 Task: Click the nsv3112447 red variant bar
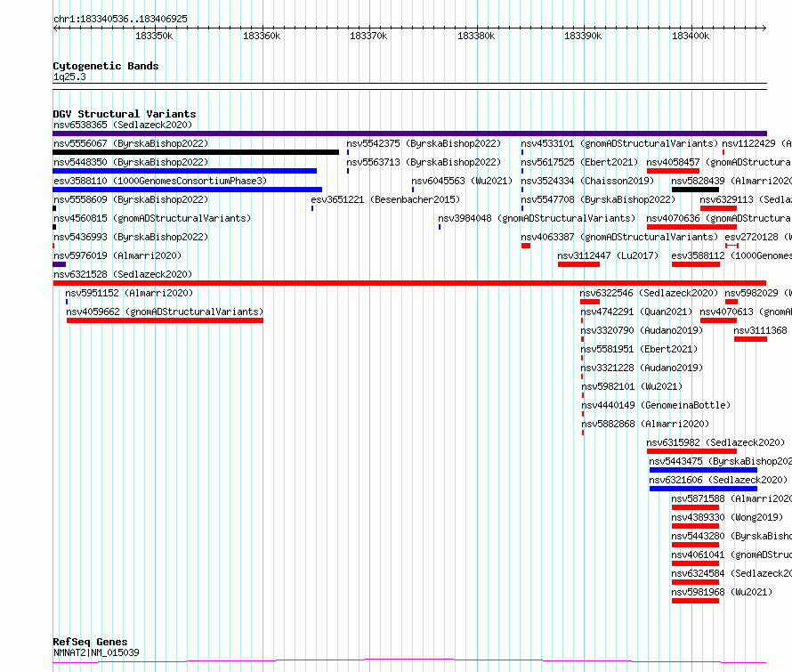coord(578,264)
